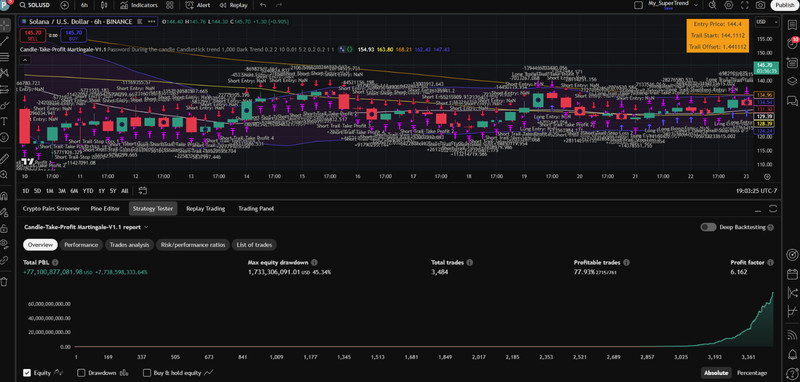The image size is (800, 382).
Task: Enter fullscreen chart mode
Action: tap(744, 5)
